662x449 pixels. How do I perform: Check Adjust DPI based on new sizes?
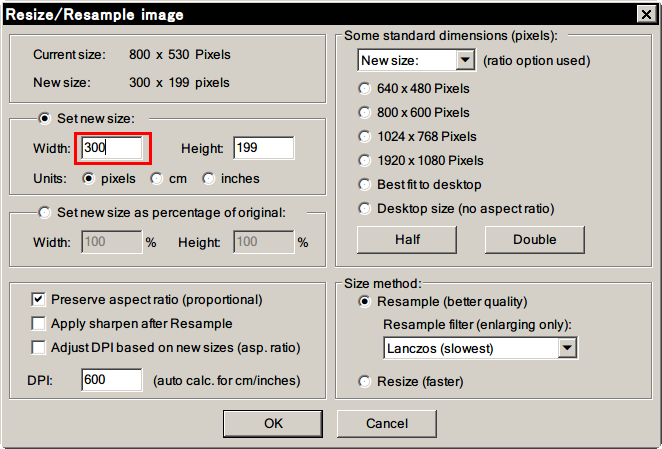pyautogui.click(x=38, y=348)
